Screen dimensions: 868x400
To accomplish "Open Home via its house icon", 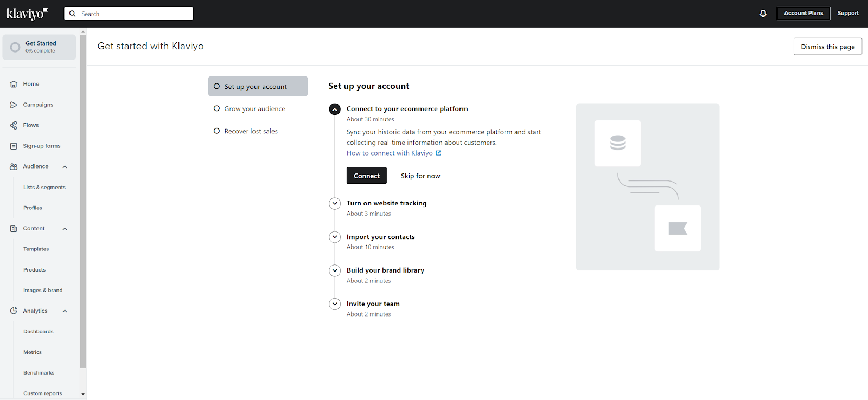I will 14,84.
